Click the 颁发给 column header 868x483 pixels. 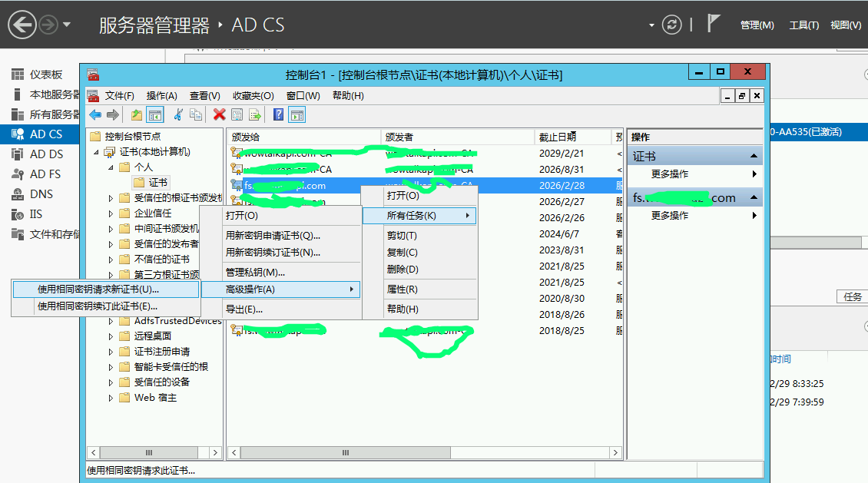pyautogui.click(x=304, y=137)
